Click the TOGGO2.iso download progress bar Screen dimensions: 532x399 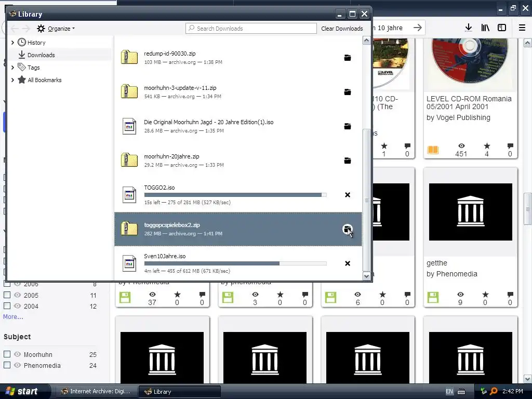pyautogui.click(x=235, y=195)
